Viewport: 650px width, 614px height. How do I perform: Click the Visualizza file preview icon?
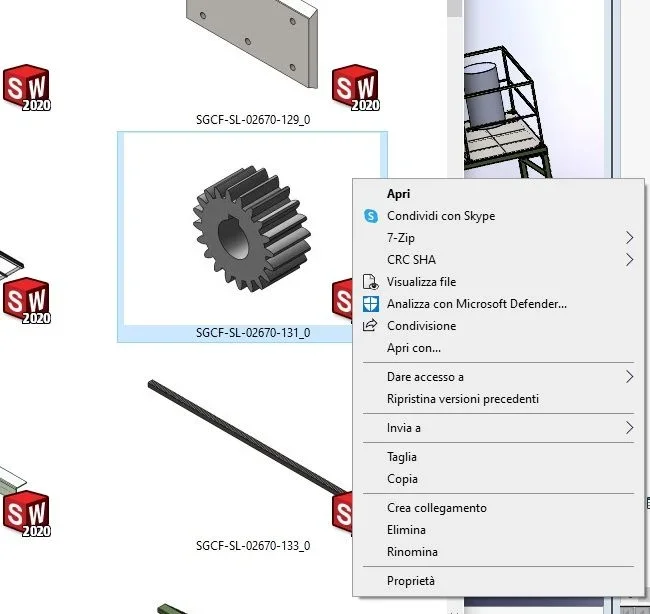[371, 282]
